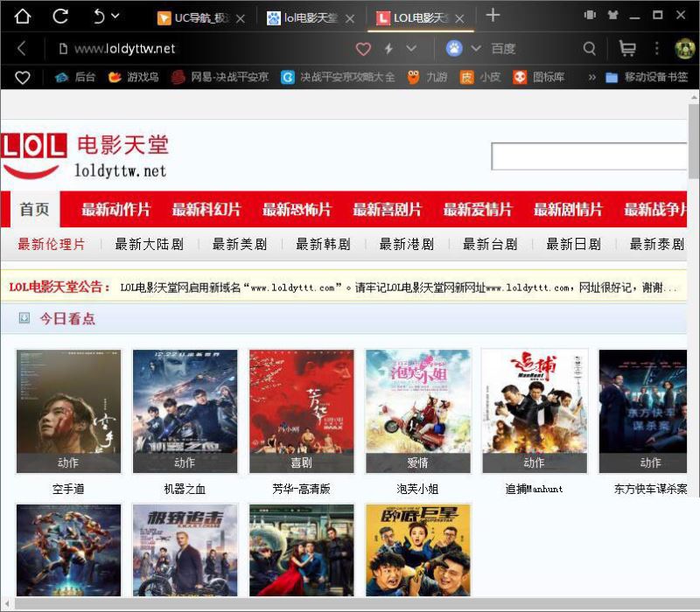Open the 机器之血 movie poster
700x612 pixels.
tap(185, 411)
